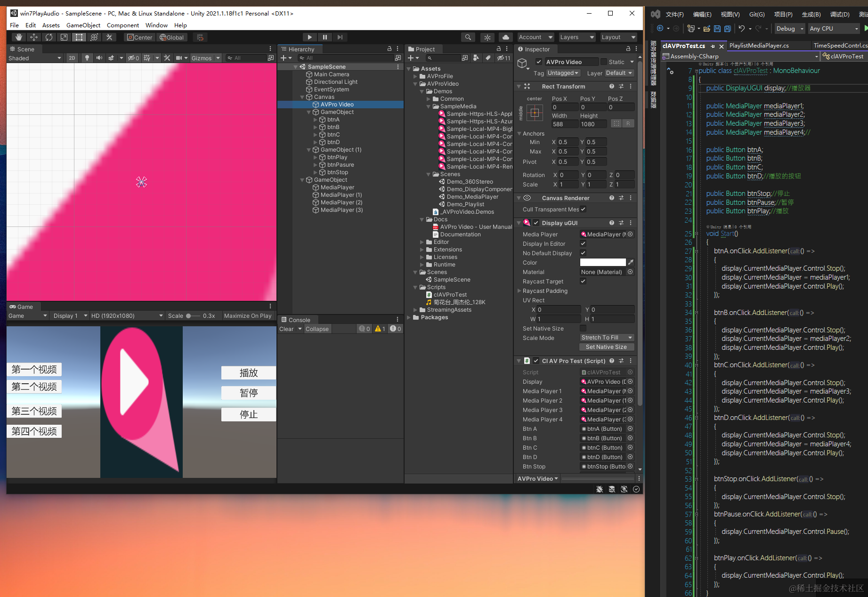Toggle Display uGUI component enabled checkbox
This screenshot has width=868, height=597.
(536, 223)
